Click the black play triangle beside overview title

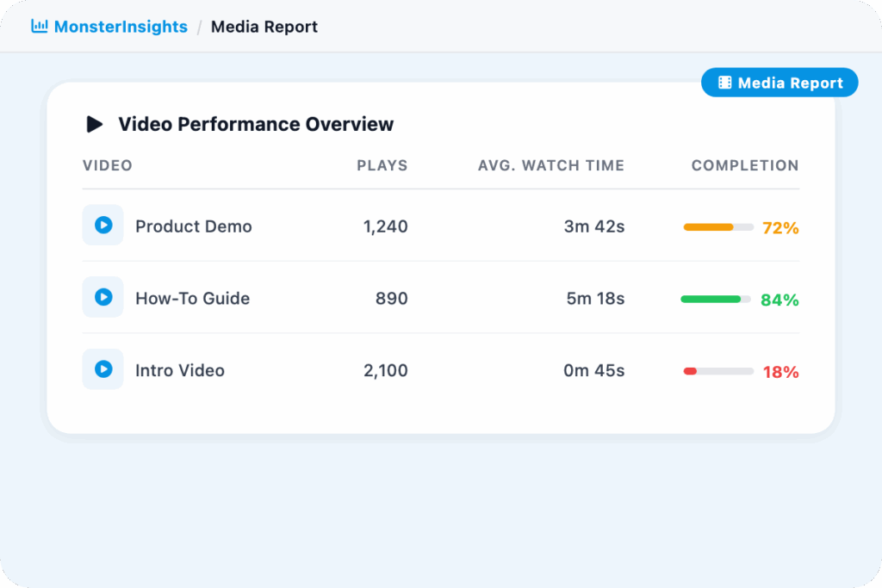95,124
